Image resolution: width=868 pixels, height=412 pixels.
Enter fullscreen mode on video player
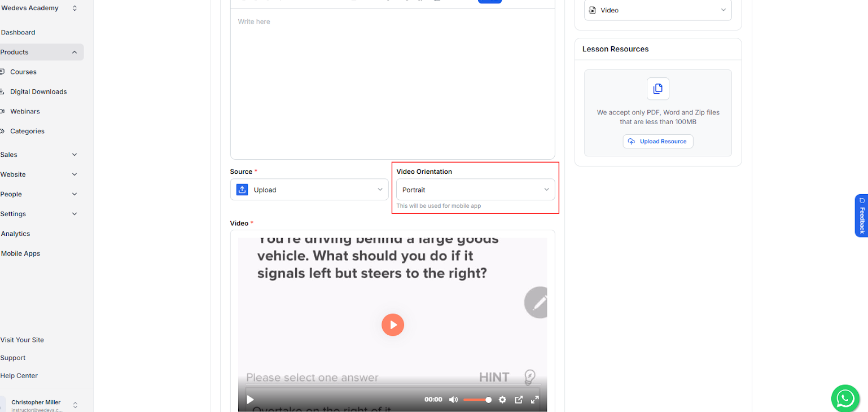point(535,400)
